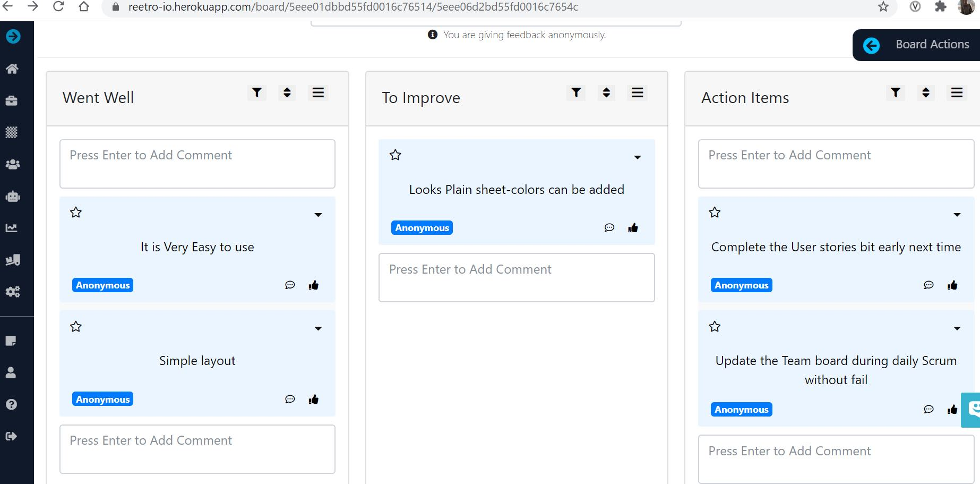Like the 'Simple layout' card with thumbs up
Screen dimensions: 980x484
click(313, 399)
